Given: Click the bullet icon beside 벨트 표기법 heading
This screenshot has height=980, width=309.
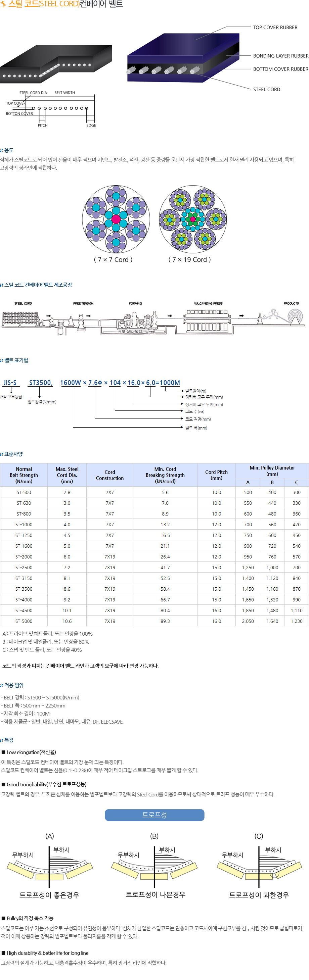Looking at the screenshot, I should [2, 360].
